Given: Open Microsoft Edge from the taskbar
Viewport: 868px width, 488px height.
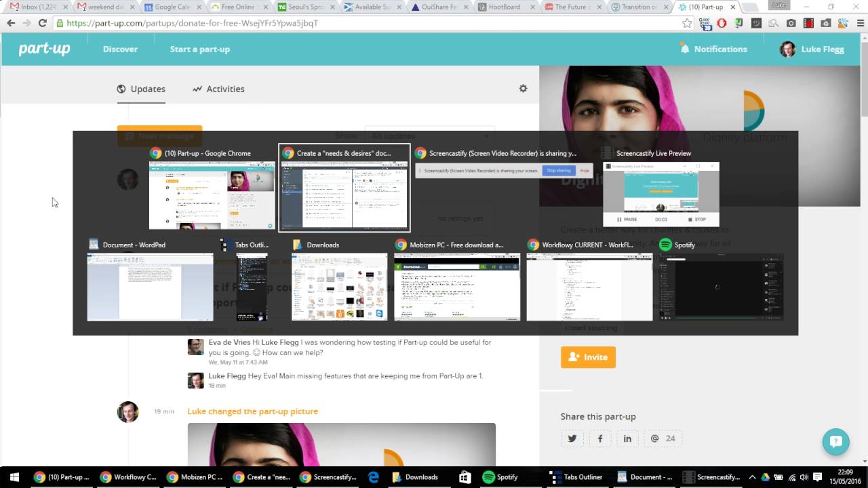Looking at the screenshot, I should coord(373,477).
